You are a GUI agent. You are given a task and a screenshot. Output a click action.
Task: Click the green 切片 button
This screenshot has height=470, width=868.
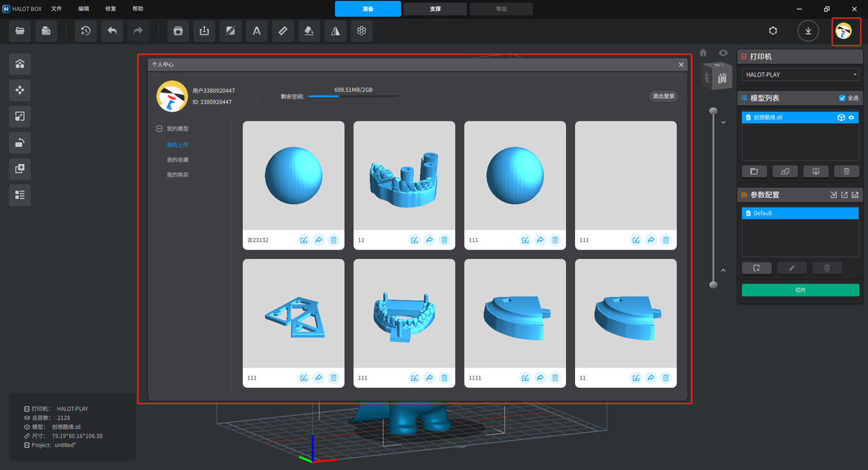pyautogui.click(x=800, y=290)
